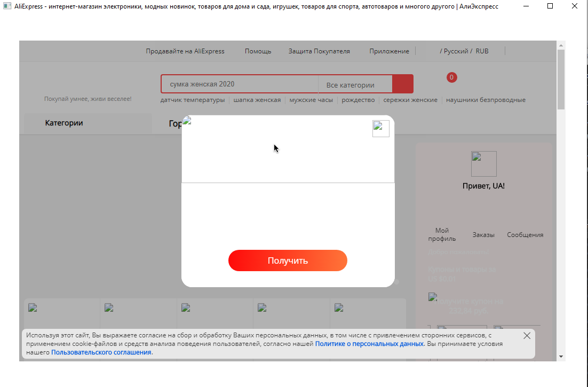Choose the сережки женские suggestion
The height and width of the screenshot is (387, 588).
coord(410,100)
